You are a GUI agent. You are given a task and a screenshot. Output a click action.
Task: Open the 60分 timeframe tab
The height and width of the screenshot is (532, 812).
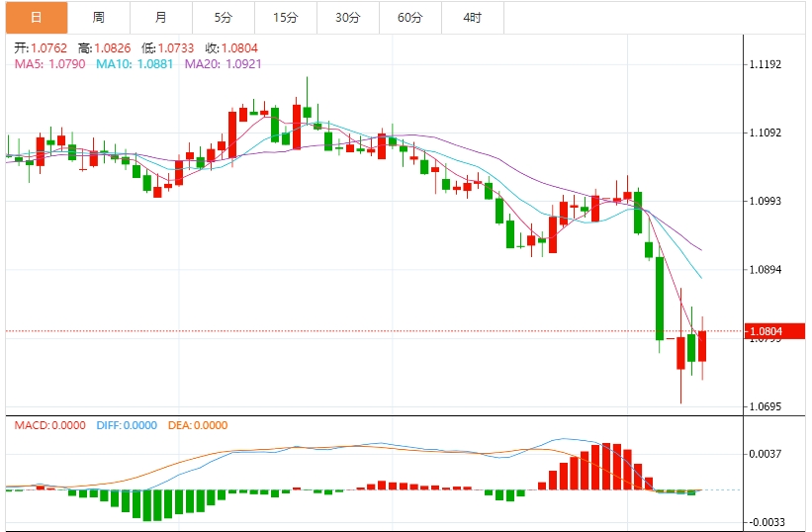click(x=410, y=18)
